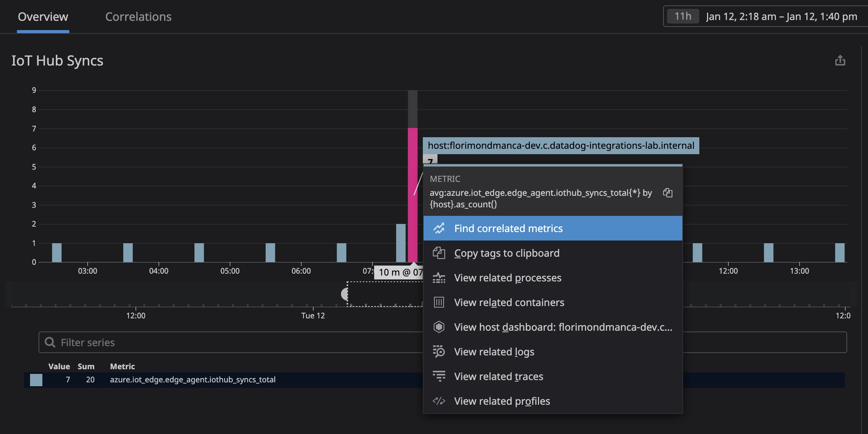Screen dimensions: 868x434
Task: Click the View related containers grid icon
Action: (439, 303)
